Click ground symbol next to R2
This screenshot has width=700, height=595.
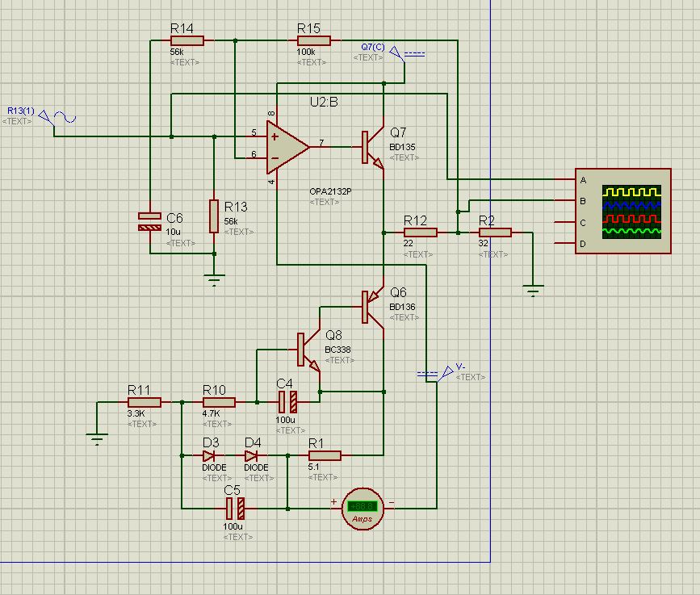tap(533, 291)
